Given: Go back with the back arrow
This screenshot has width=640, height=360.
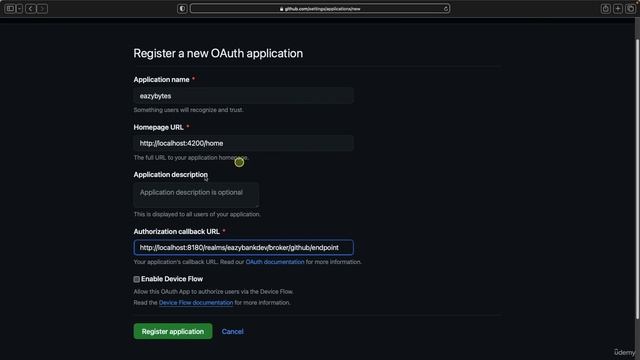Looking at the screenshot, I should 31,9.
